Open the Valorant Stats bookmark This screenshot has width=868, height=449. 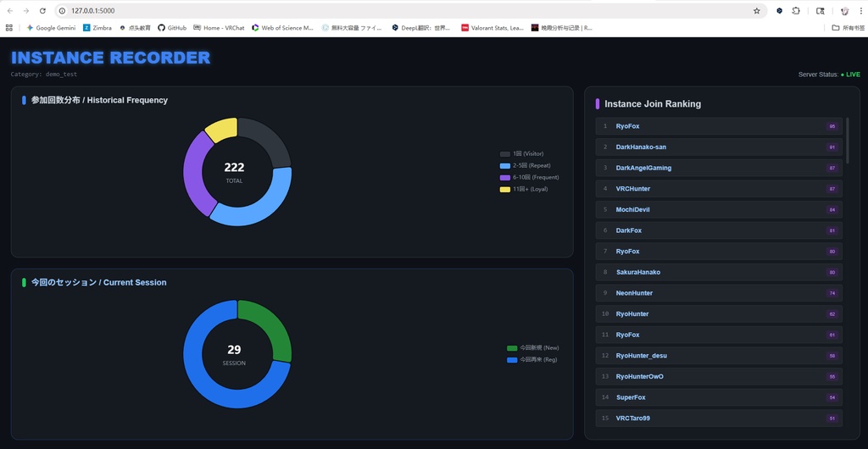pos(492,28)
